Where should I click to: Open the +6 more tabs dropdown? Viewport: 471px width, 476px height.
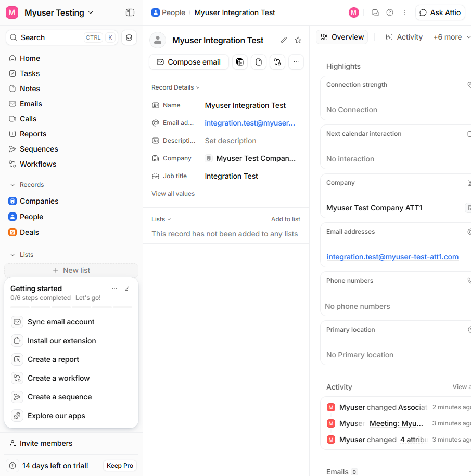(452, 37)
